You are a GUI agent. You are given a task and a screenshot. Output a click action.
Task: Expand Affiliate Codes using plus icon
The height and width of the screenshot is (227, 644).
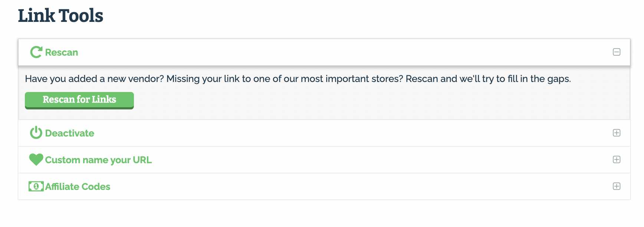point(617,186)
